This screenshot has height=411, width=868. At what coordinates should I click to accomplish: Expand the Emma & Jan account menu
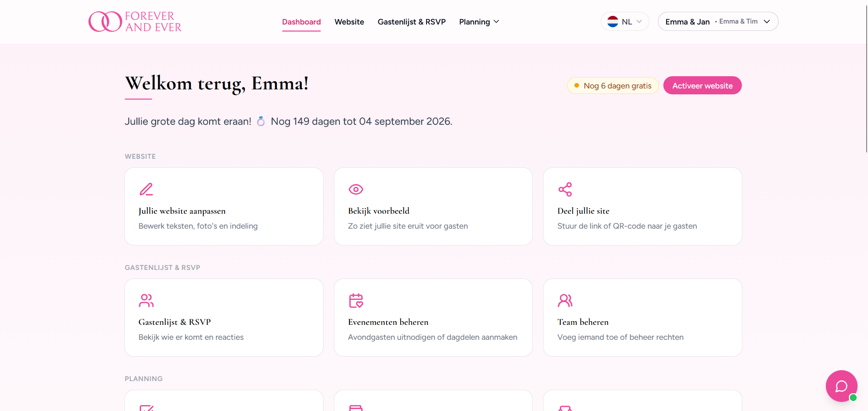pyautogui.click(x=718, y=21)
